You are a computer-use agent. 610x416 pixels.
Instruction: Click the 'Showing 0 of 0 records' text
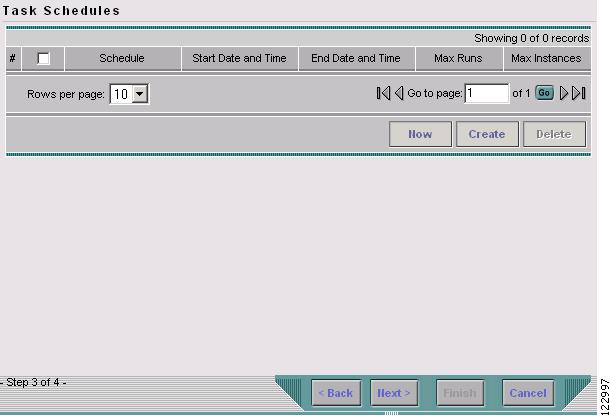tap(531, 38)
